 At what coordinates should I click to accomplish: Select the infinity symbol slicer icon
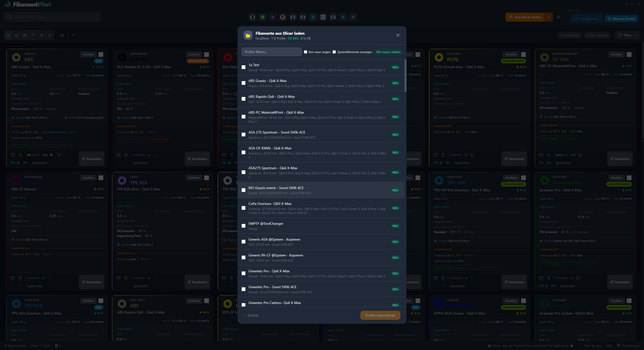click(x=323, y=17)
